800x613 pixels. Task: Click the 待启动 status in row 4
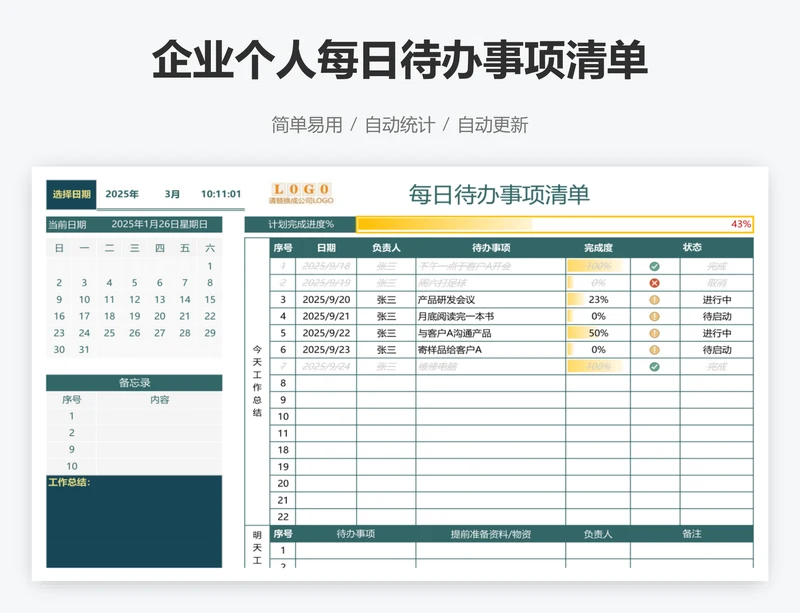tap(716, 316)
